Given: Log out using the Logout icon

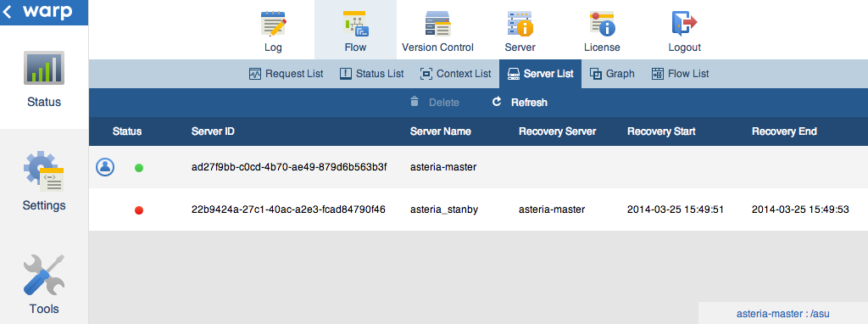Looking at the screenshot, I should (x=684, y=31).
